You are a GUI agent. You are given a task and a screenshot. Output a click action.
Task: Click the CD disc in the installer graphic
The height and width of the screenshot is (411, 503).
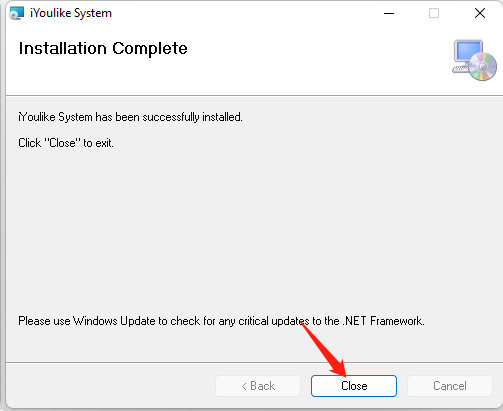(483, 66)
